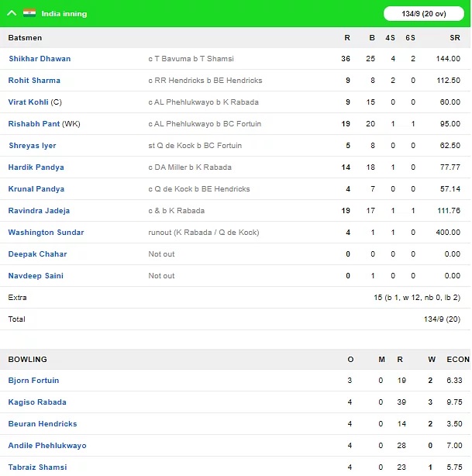Click the India flag icon
Viewport: 472px width, 476px height.
pyautogui.click(x=29, y=12)
